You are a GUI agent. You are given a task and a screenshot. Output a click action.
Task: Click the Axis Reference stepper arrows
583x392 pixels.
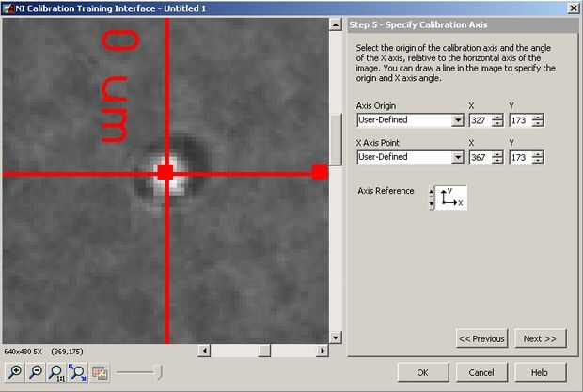(x=432, y=197)
